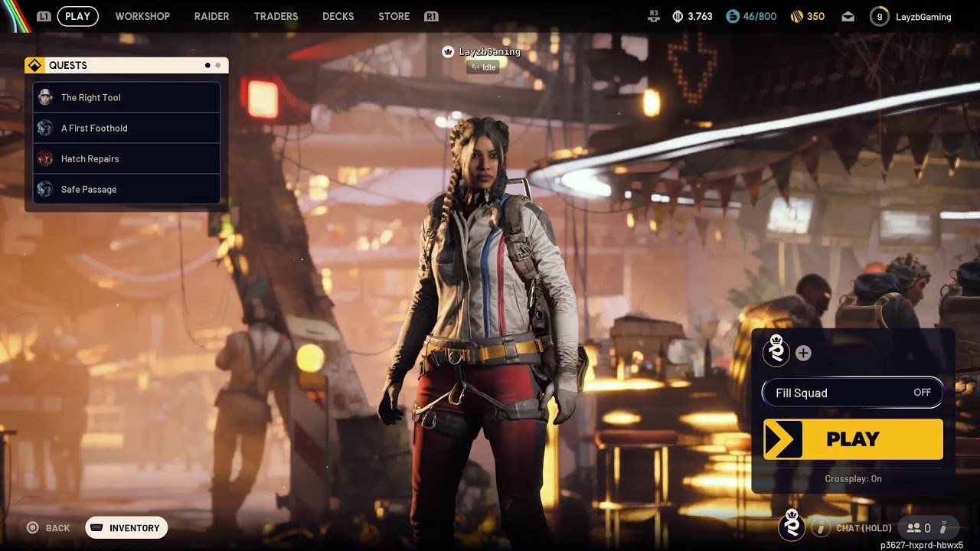980x551 pixels.
Task: Select the first Quests page dot
Action: click(207, 66)
